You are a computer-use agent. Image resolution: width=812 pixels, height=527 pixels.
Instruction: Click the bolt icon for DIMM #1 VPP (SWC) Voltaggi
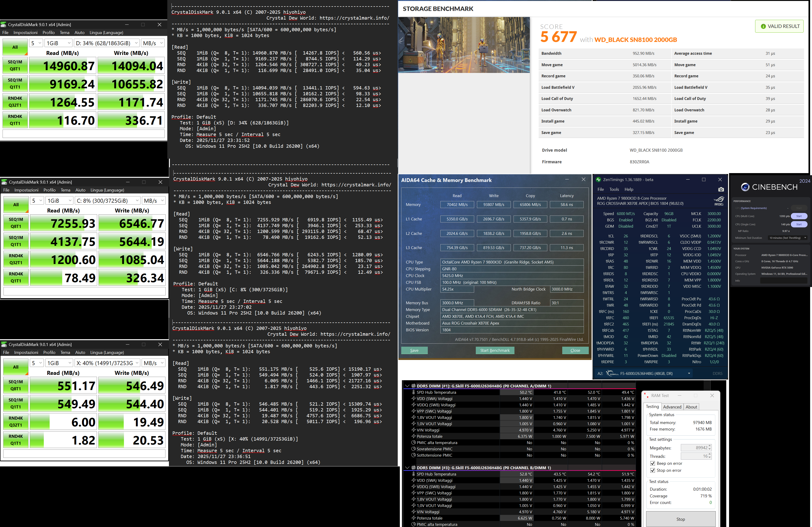click(x=414, y=411)
